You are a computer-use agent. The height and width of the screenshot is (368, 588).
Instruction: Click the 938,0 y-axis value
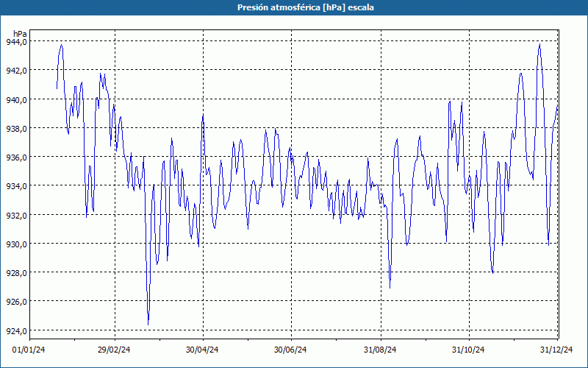[x=16, y=128]
